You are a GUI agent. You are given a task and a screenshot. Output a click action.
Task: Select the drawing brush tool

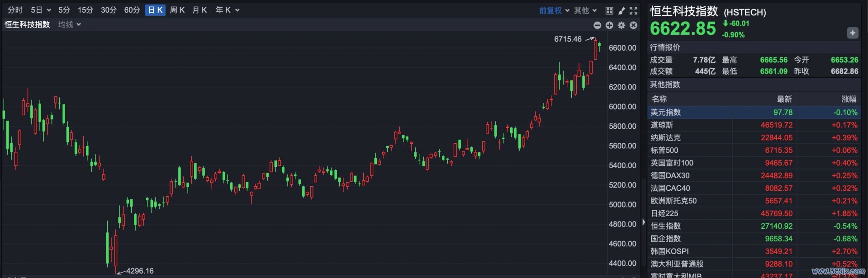621,10
